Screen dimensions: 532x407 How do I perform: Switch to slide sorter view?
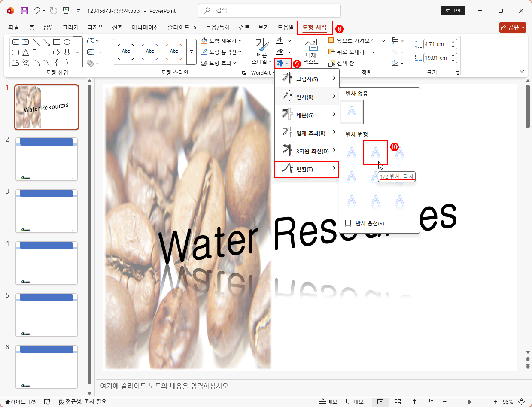[398, 401]
